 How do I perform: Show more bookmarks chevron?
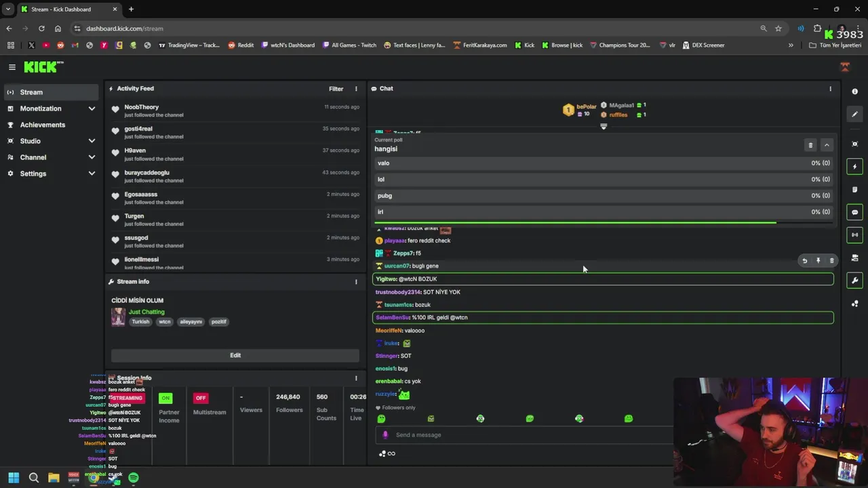(791, 45)
